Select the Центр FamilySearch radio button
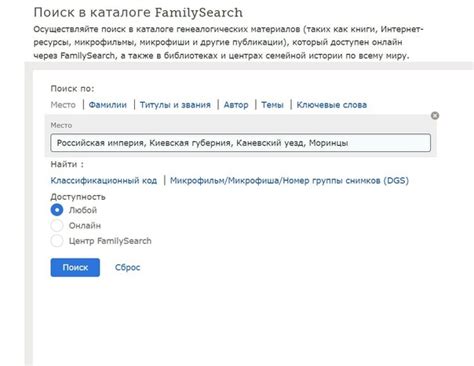The image size is (474, 366). coord(57,241)
